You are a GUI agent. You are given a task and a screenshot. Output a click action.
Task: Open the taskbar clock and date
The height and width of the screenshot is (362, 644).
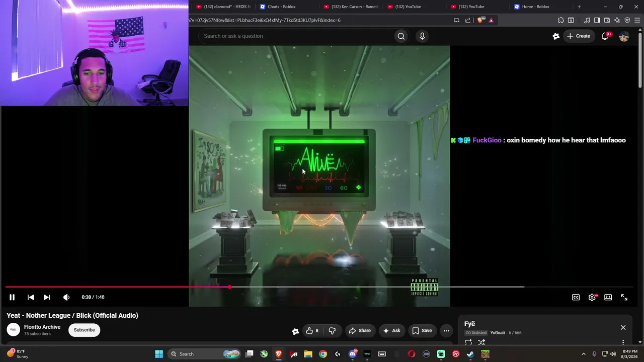629,354
